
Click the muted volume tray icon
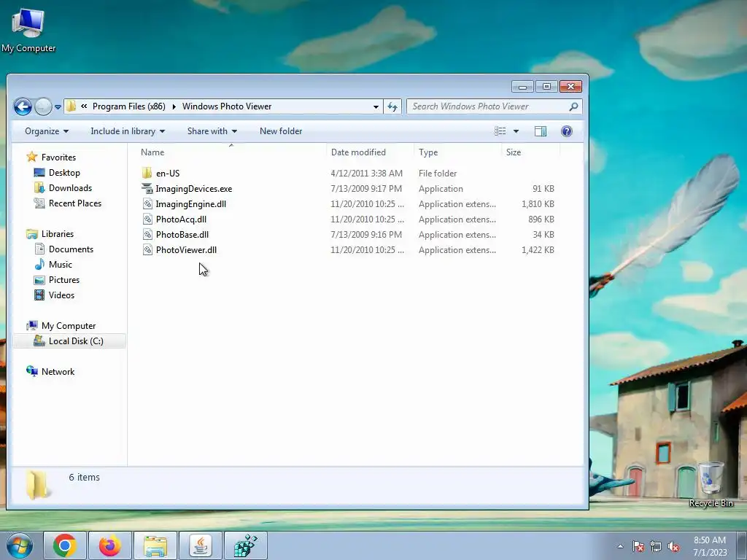(673, 546)
